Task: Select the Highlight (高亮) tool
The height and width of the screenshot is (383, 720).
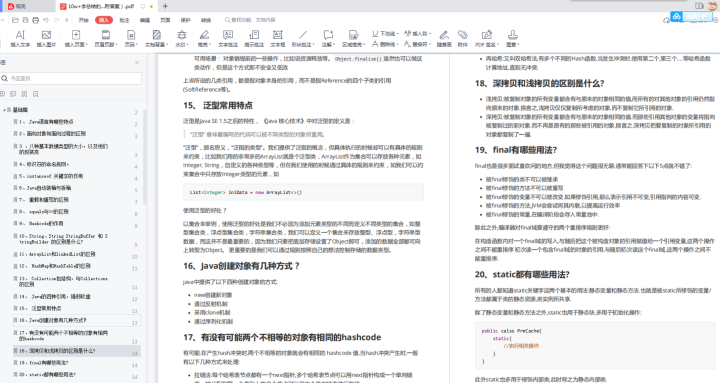Action: 204,39
